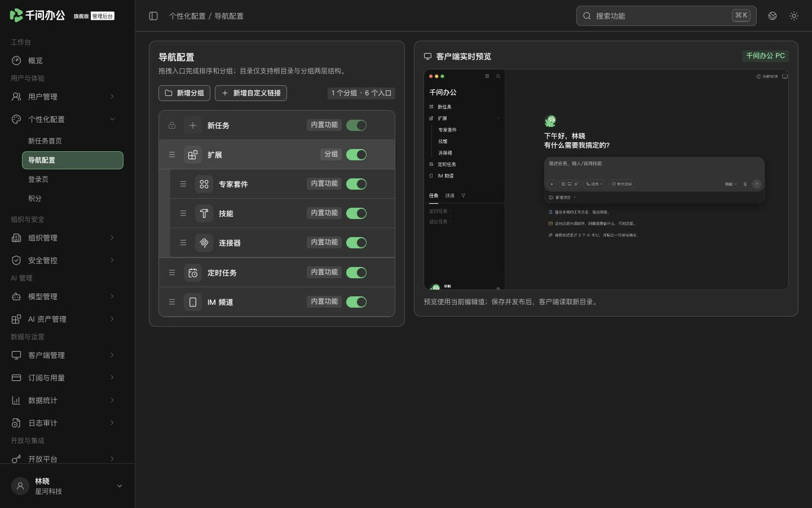The height and width of the screenshot is (508, 812).
Task: Toggle the 新任务 switch
Action: click(356, 125)
